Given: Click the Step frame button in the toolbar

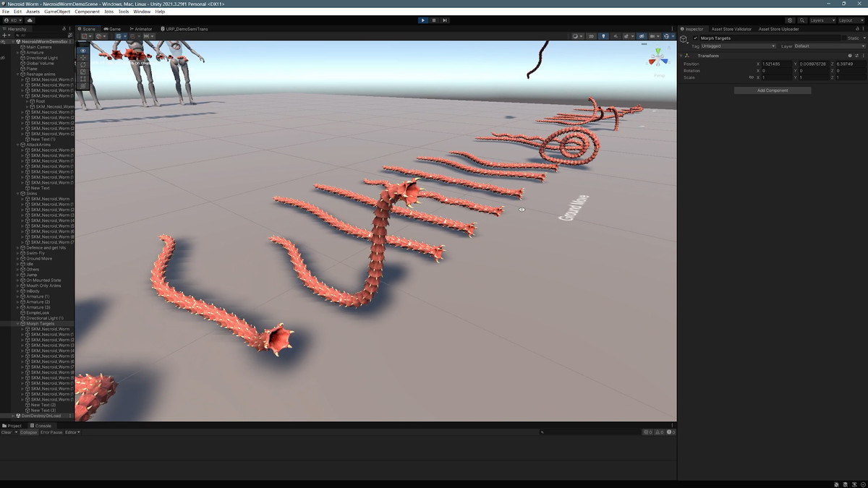Looking at the screenshot, I should click(x=445, y=20).
